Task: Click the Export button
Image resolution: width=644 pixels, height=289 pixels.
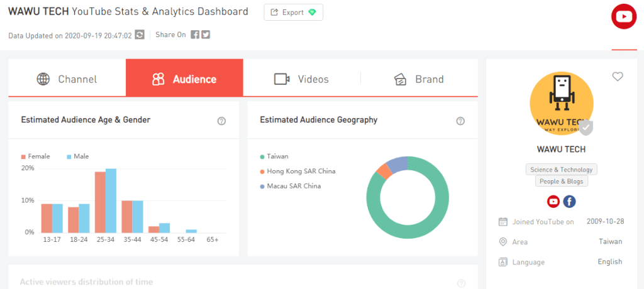Action: coord(293,13)
